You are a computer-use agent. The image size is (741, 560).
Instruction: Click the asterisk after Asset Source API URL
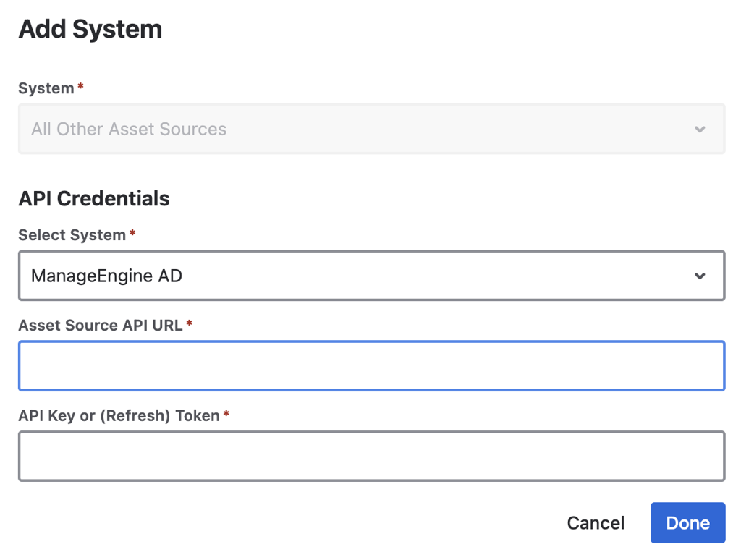click(x=190, y=325)
